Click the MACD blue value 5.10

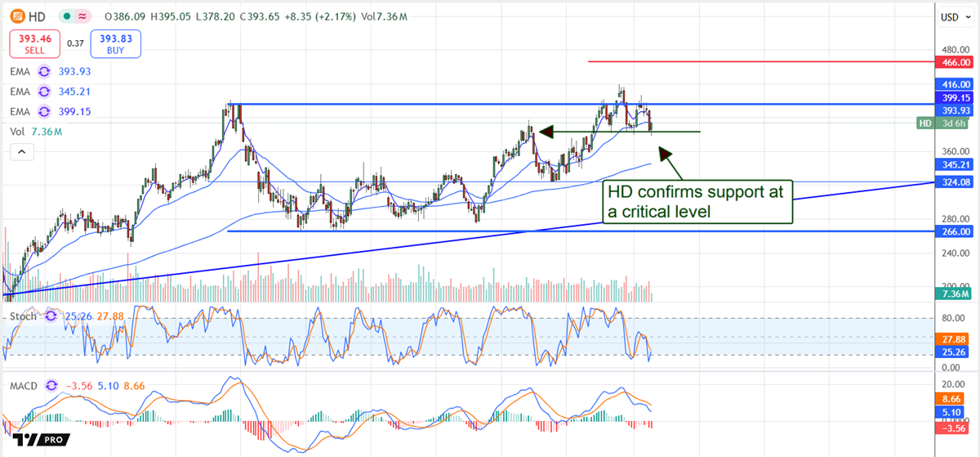tap(107, 385)
